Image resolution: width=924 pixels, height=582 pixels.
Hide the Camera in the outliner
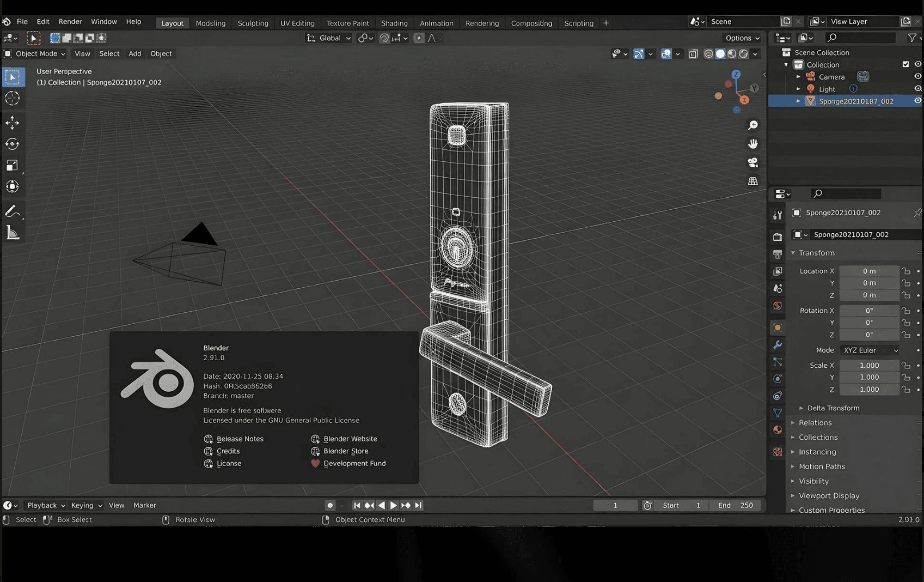[x=917, y=77]
